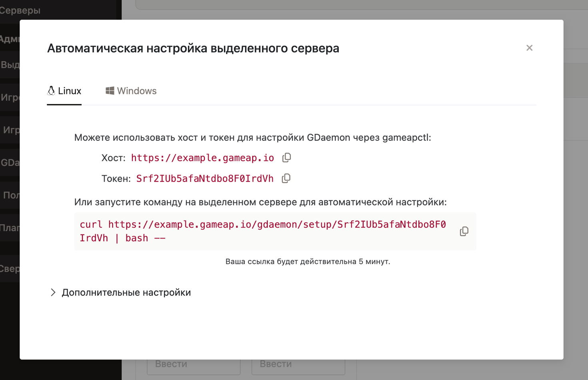
Task: Click the Автоматическая настройка выделенного сервера heading
Action: 193,48
